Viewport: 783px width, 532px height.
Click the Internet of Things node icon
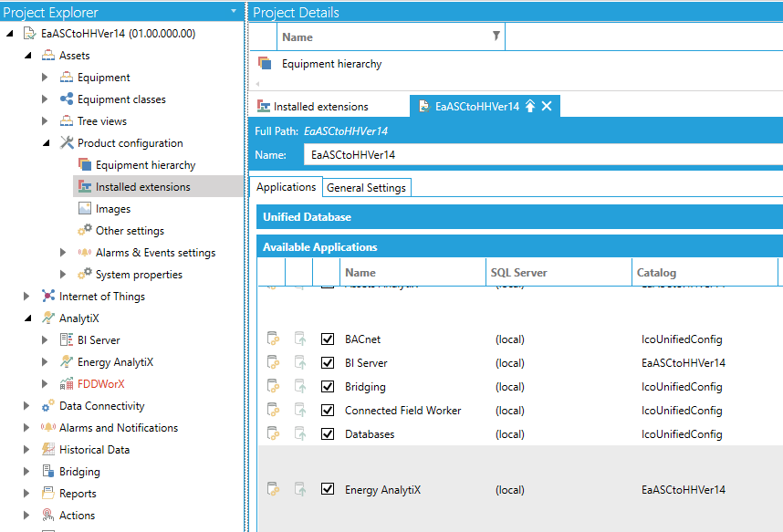(x=48, y=297)
